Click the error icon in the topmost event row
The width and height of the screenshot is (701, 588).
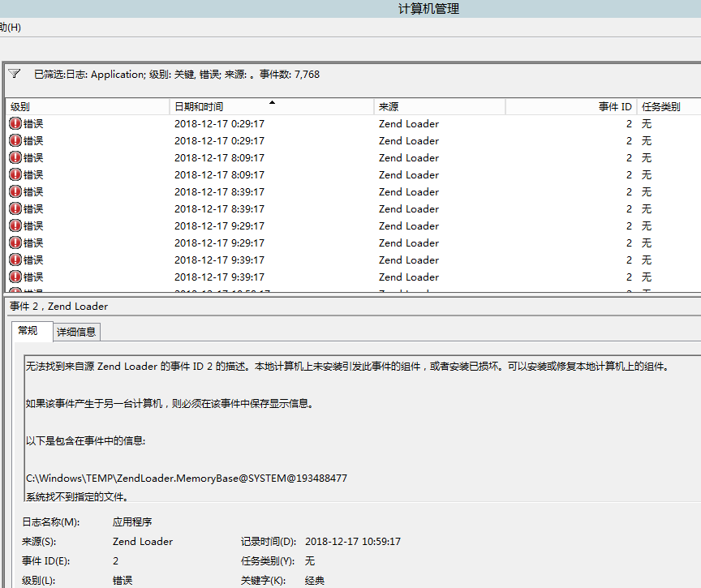coord(15,124)
